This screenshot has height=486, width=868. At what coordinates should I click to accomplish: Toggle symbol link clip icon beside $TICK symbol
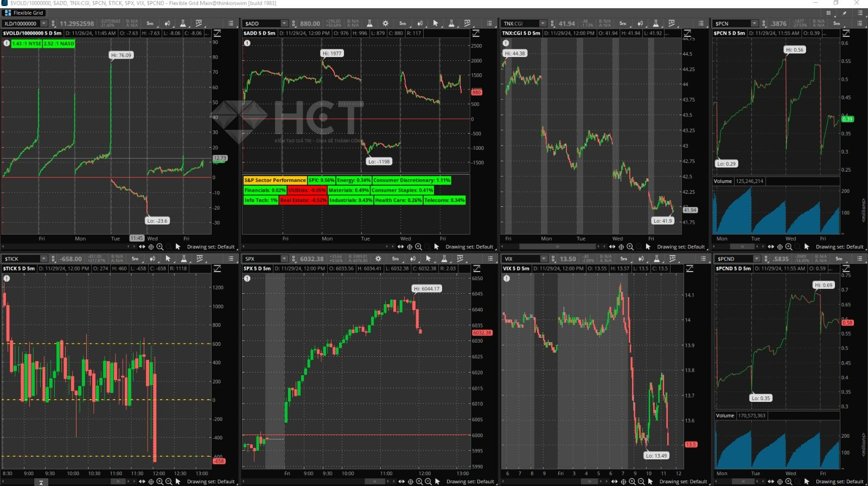(x=53, y=259)
